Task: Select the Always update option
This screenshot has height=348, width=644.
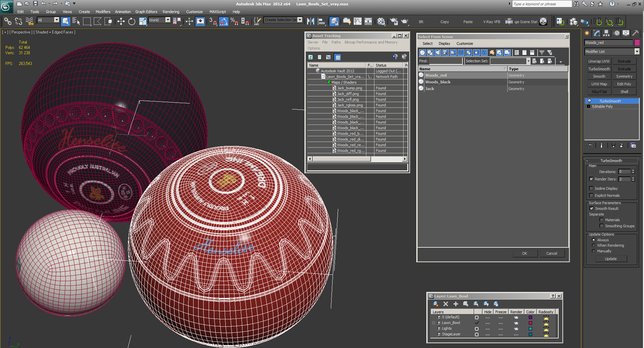Action: [593, 240]
